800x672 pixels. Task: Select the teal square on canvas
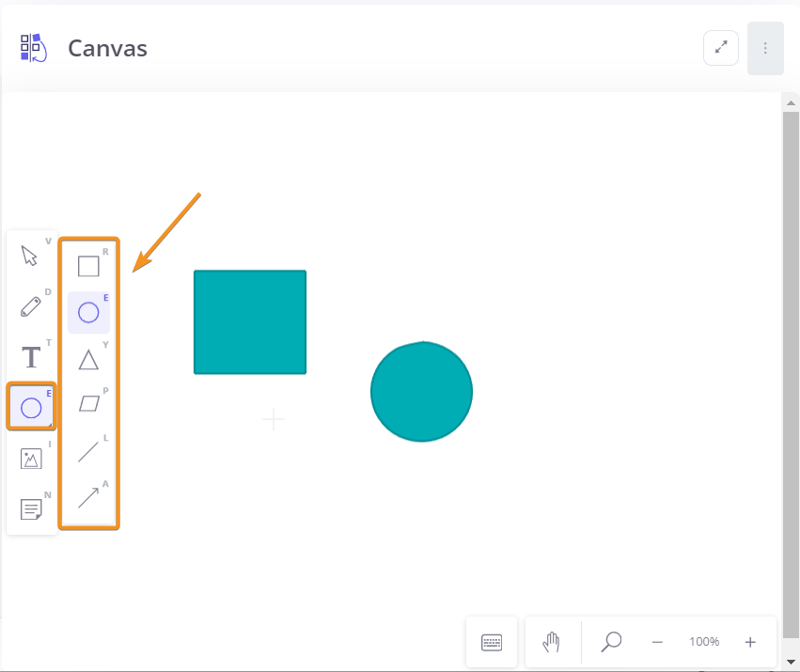(250, 322)
